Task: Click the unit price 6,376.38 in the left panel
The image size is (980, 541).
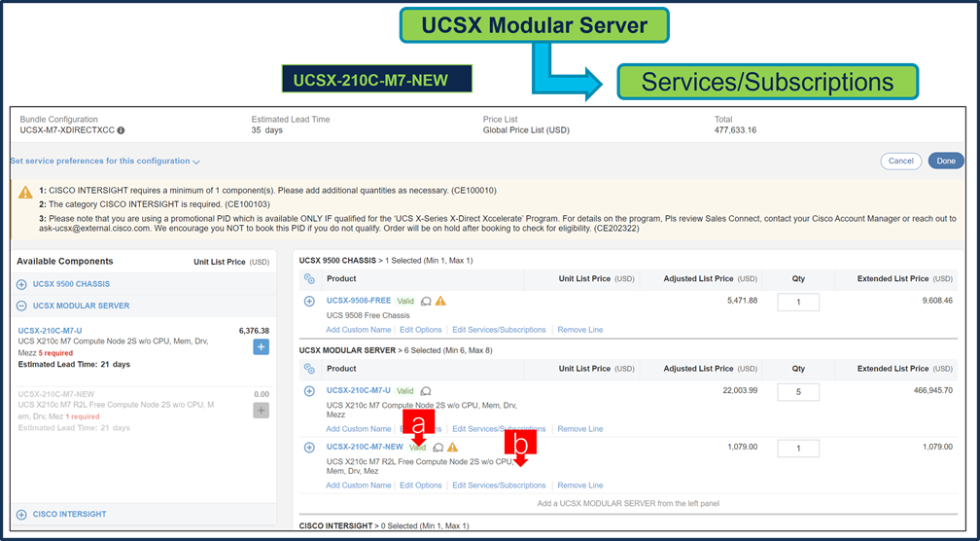Action: [x=254, y=331]
